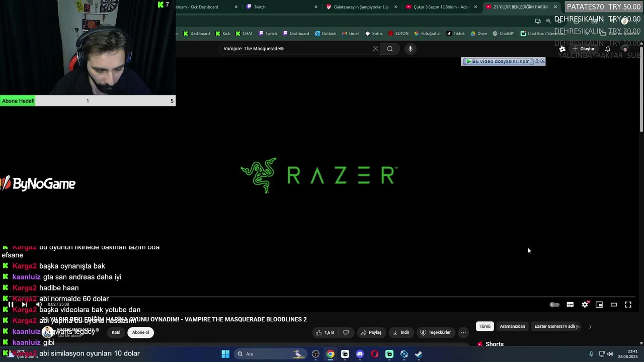Click the Teşekkürler button
The width and height of the screenshot is (644, 362).
point(436,332)
